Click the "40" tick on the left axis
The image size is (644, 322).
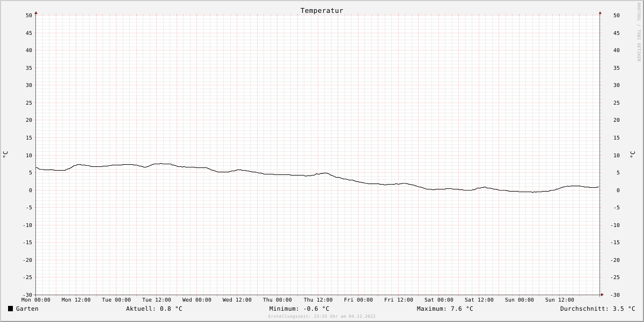29,50
